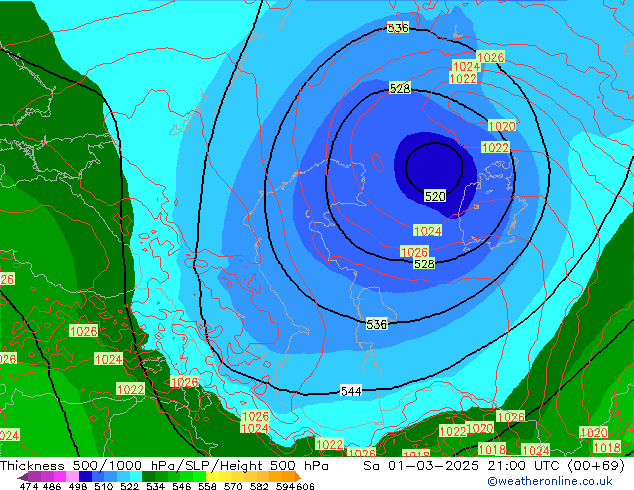Click the 520 contour label
This screenshot has height=490, width=634.
(435, 196)
